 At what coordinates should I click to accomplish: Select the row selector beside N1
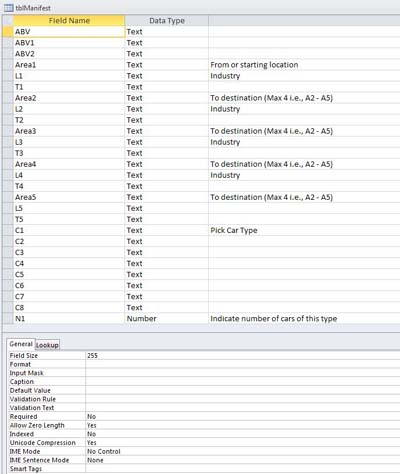click(8, 318)
